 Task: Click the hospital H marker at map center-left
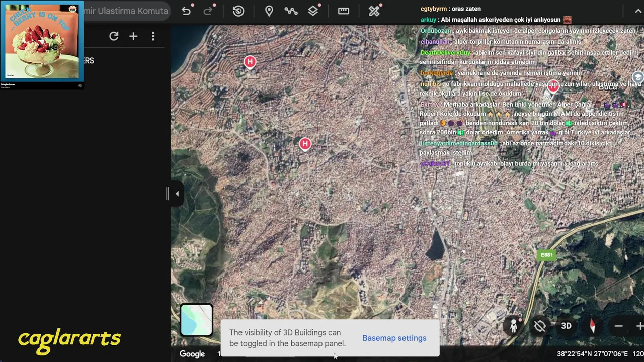[x=305, y=145]
